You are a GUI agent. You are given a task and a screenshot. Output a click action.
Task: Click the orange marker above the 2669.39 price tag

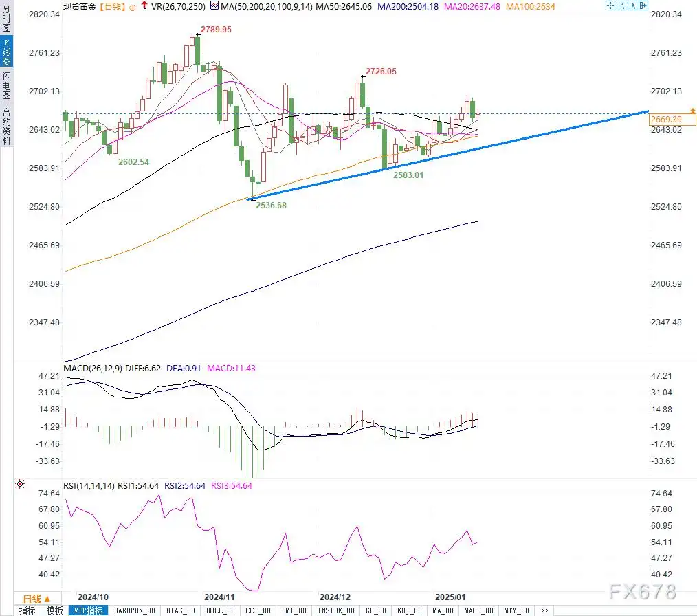693,110
